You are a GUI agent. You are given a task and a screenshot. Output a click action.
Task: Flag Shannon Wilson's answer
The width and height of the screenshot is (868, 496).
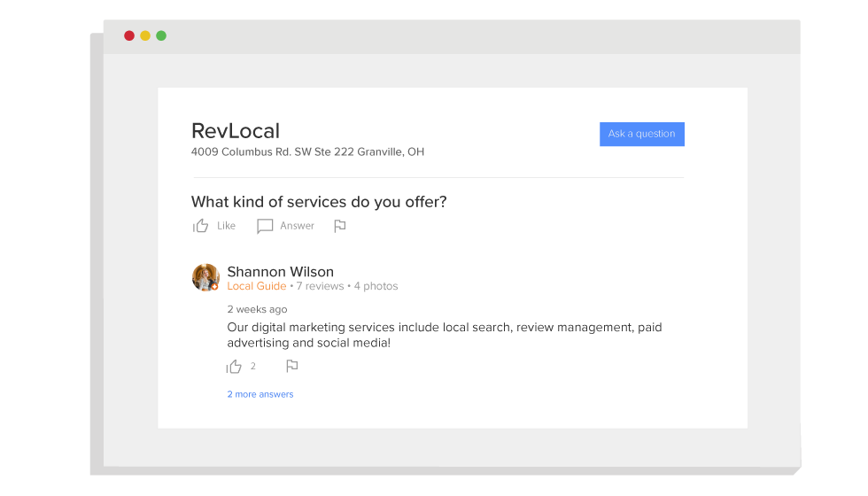coord(291,366)
